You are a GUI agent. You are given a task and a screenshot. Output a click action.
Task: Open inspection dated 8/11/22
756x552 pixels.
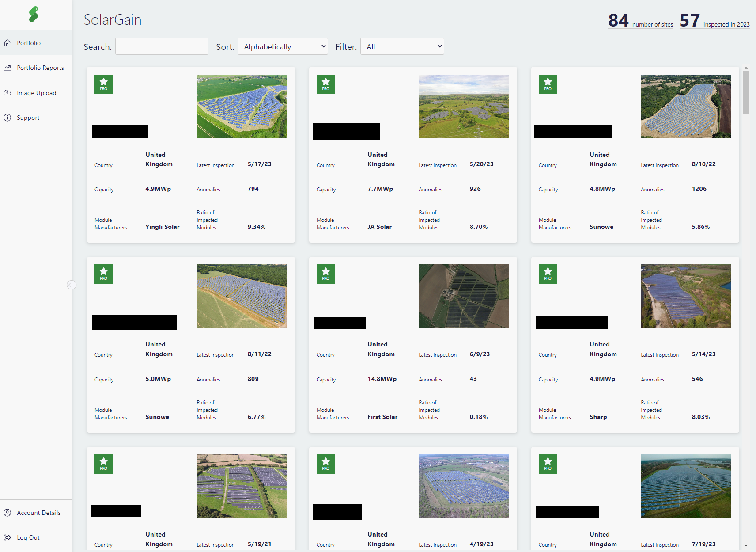coord(260,354)
